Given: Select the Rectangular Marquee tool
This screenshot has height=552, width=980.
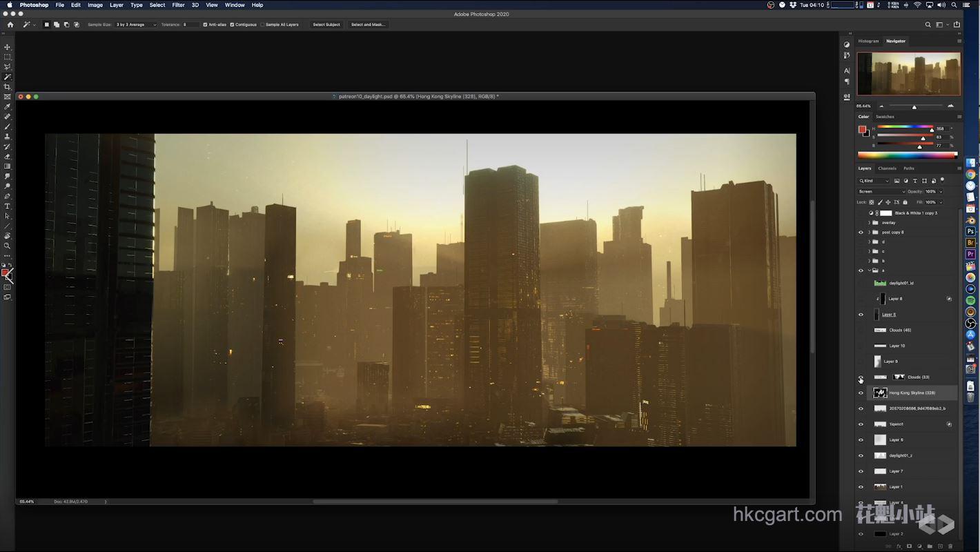Looking at the screenshot, I should [8, 57].
